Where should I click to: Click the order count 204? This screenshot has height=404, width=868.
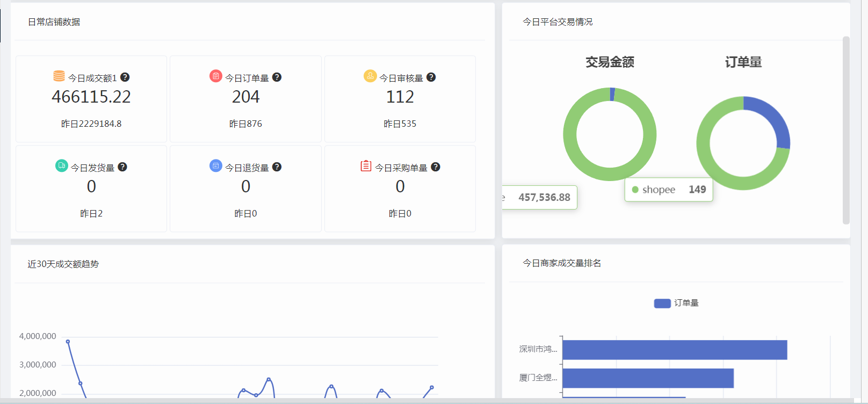click(x=246, y=97)
